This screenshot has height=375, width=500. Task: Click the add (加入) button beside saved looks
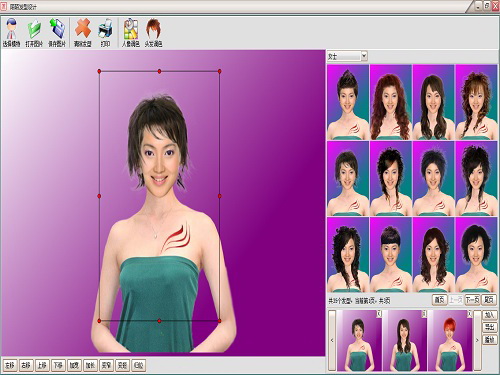(x=489, y=315)
